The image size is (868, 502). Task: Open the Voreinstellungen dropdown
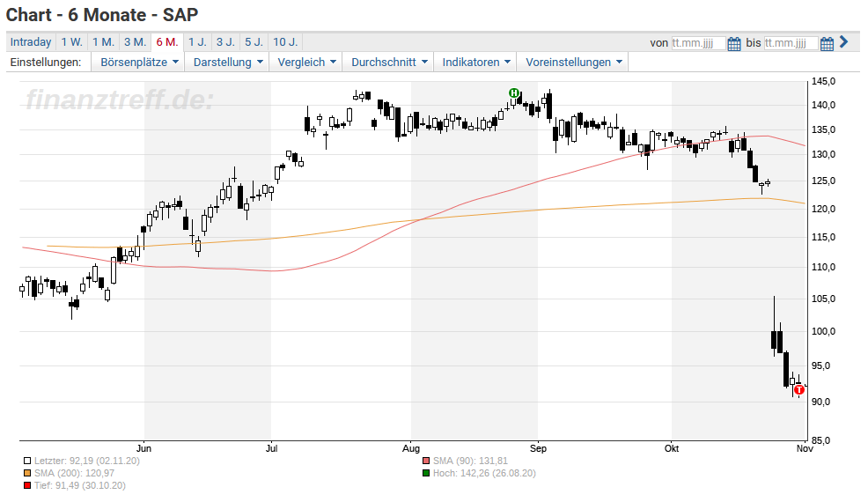[573, 62]
